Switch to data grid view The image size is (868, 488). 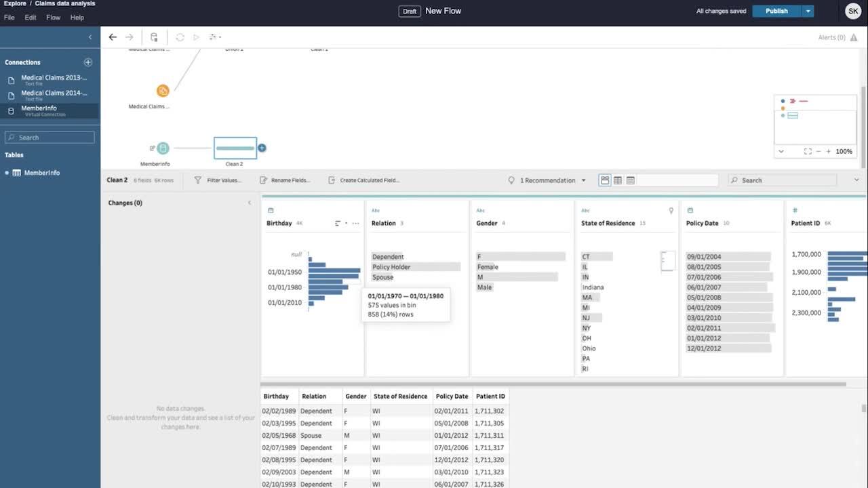click(x=618, y=180)
